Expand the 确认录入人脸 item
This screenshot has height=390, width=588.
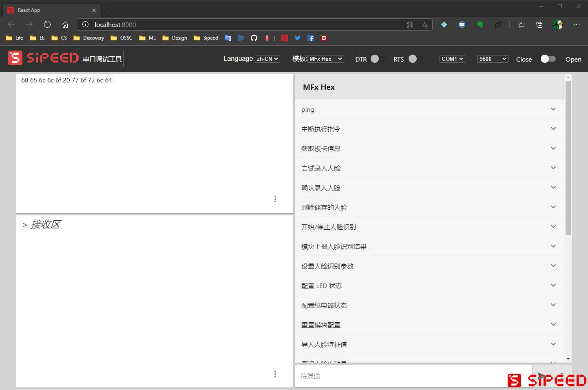pos(430,188)
